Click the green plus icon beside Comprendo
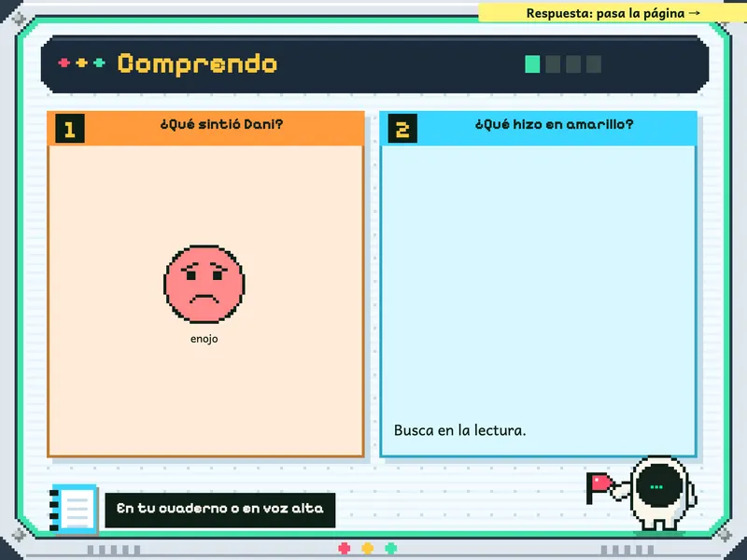 click(99, 63)
